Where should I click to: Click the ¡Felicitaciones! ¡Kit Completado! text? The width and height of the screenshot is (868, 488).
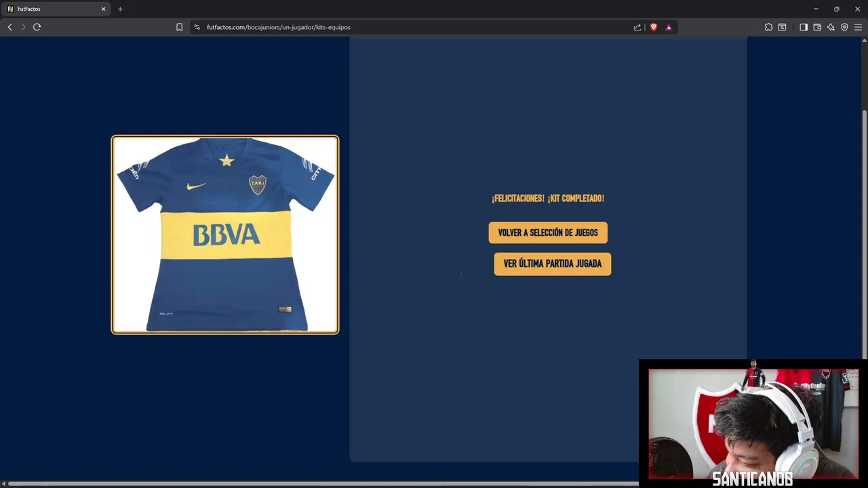(x=548, y=199)
